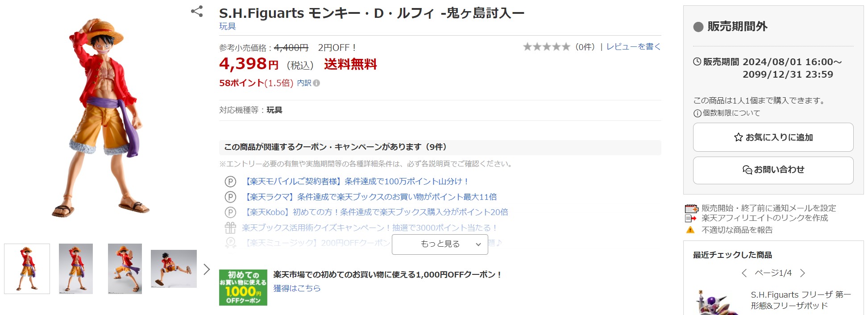Click the 4,398円 price text

249,64
